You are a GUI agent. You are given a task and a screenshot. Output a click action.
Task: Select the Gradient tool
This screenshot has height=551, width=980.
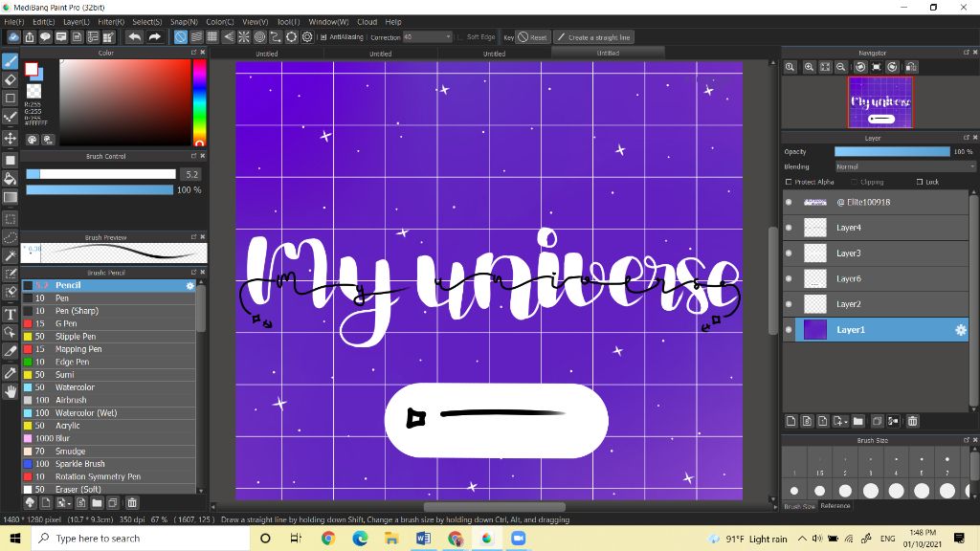(x=10, y=197)
